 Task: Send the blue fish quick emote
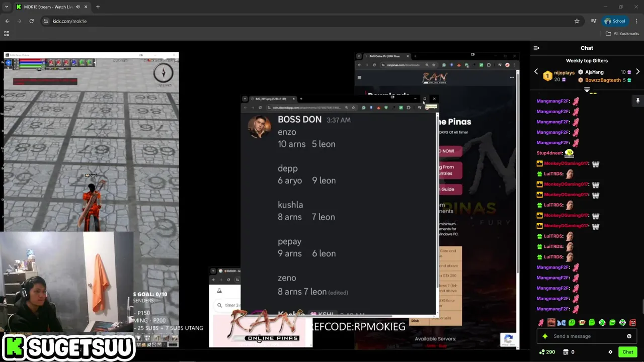[561, 323]
